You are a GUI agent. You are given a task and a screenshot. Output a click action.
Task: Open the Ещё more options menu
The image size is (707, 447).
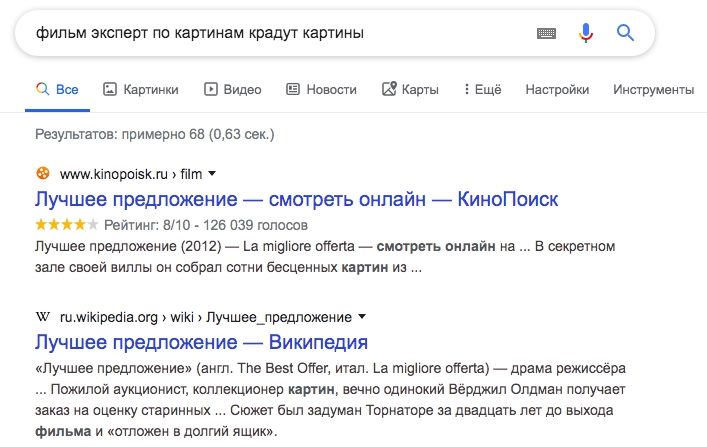(x=482, y=89)
